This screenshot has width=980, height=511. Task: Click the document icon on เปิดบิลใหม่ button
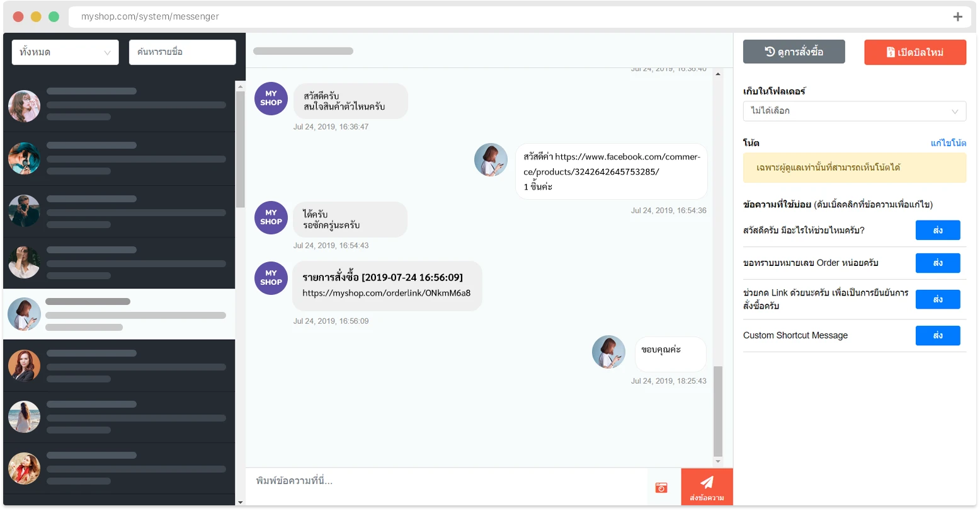pyautogui.click(x=891, y=52)
